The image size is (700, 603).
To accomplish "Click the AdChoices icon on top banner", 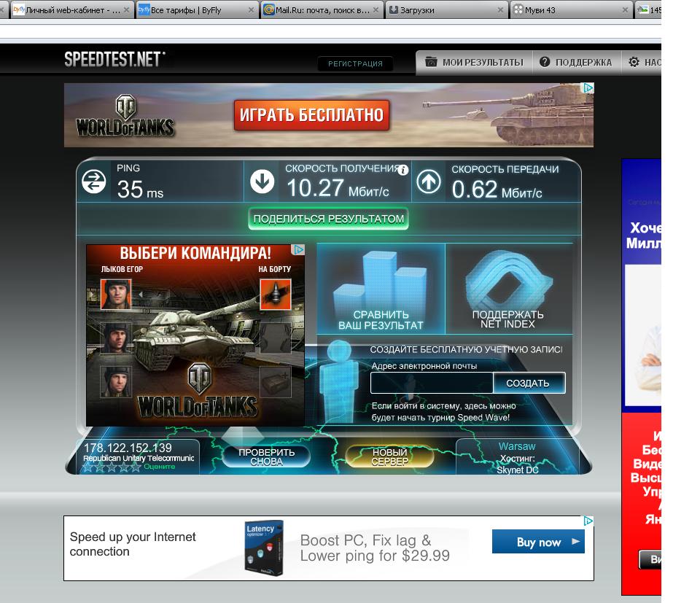I will [x=588, y=88].
